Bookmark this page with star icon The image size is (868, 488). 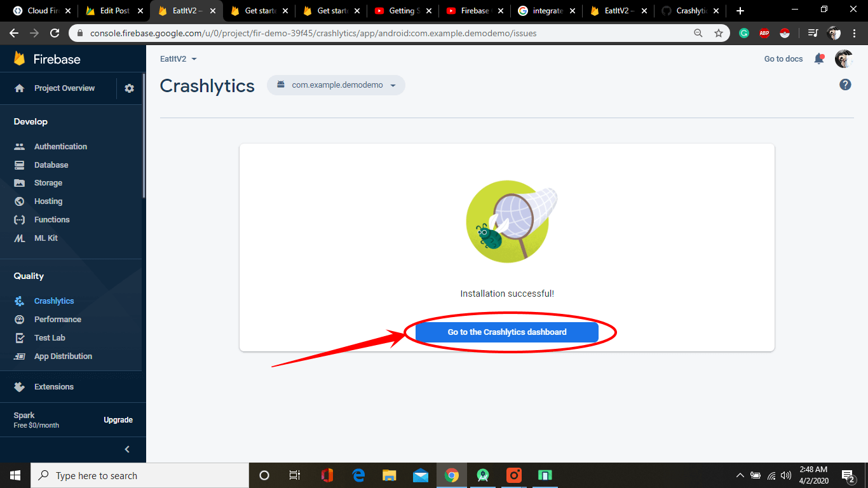click(719, 33)
